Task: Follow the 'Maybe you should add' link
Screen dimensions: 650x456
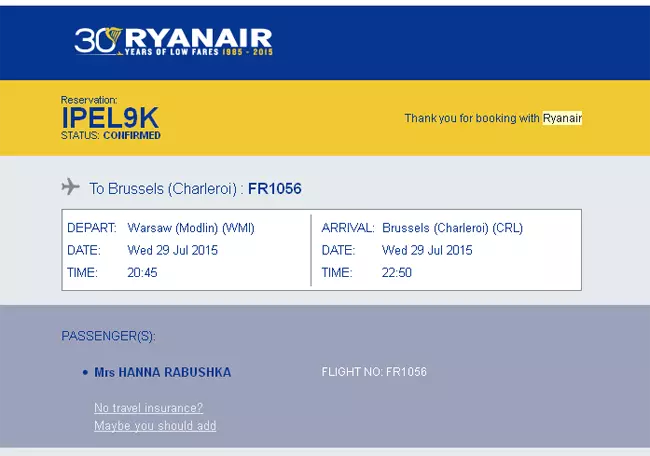Action: pos(155,426)
